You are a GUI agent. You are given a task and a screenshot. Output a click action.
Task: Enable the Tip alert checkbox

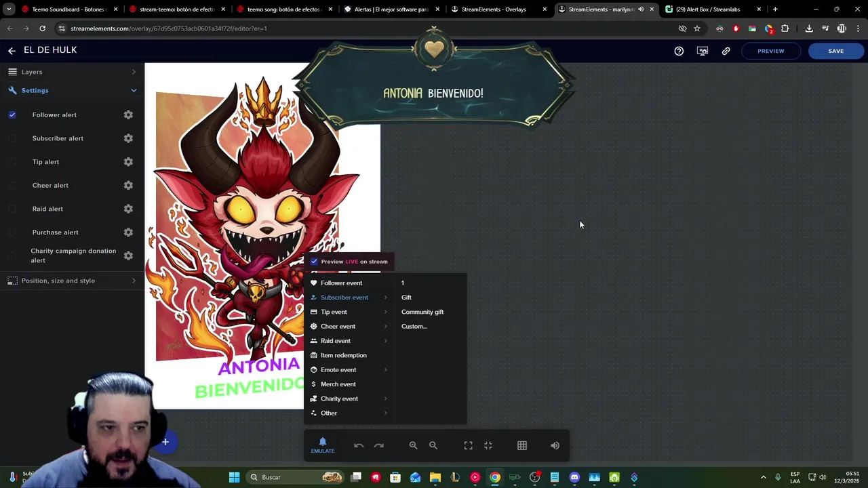12,162
